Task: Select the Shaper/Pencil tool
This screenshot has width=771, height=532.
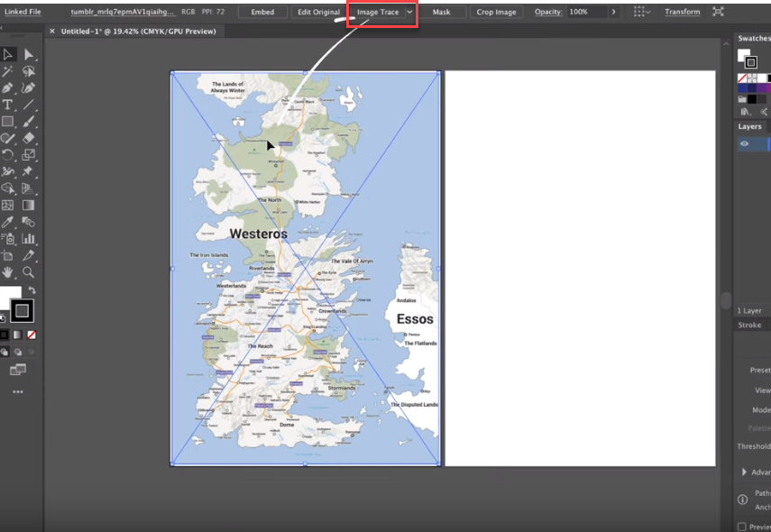Action: [7, 138]
